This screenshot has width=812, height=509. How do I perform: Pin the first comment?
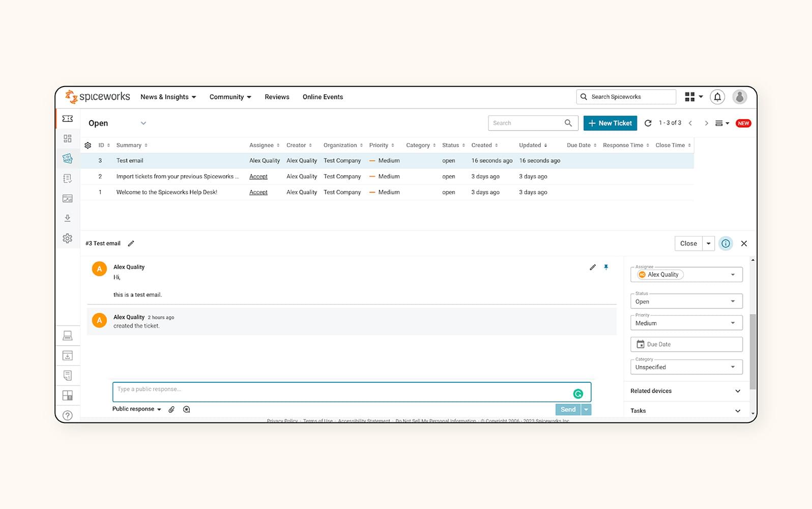(606, 267)
